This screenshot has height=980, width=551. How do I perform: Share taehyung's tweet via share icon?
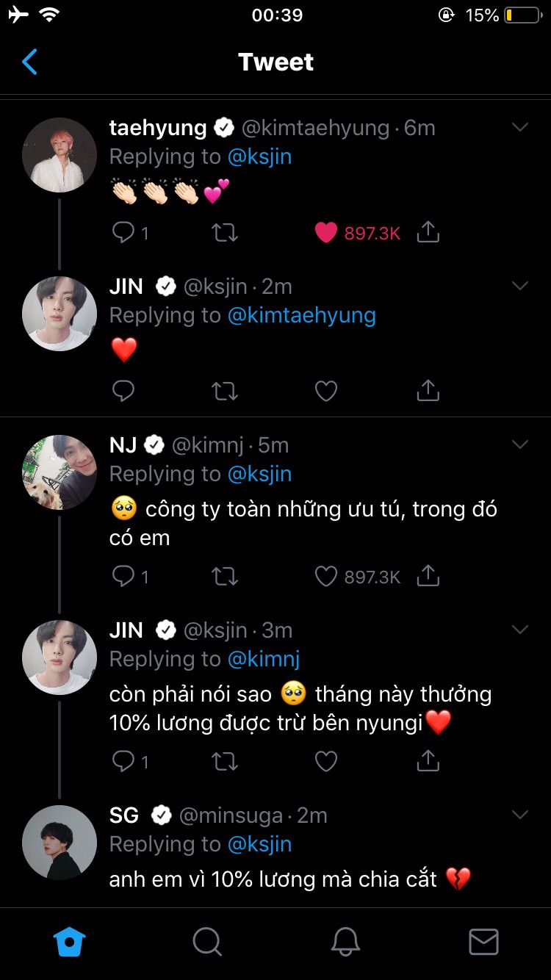pos(428,233)
